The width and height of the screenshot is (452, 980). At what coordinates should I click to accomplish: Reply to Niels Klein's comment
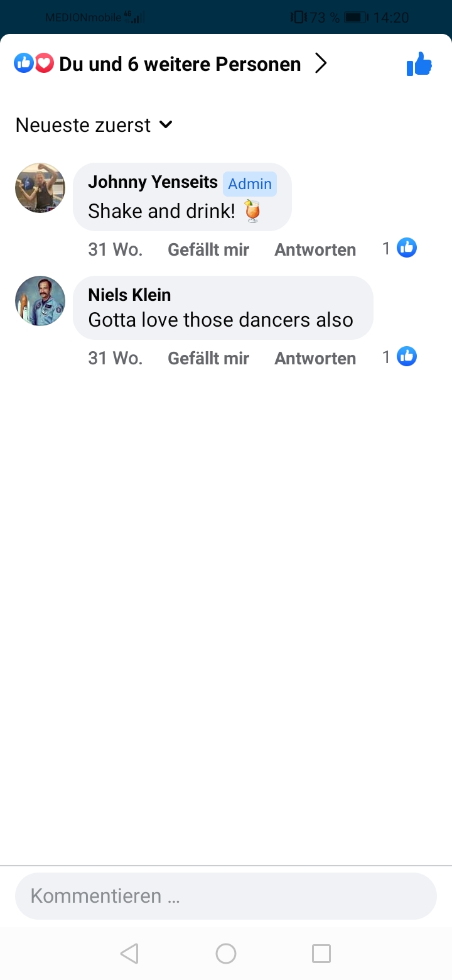tap(315, 358)
